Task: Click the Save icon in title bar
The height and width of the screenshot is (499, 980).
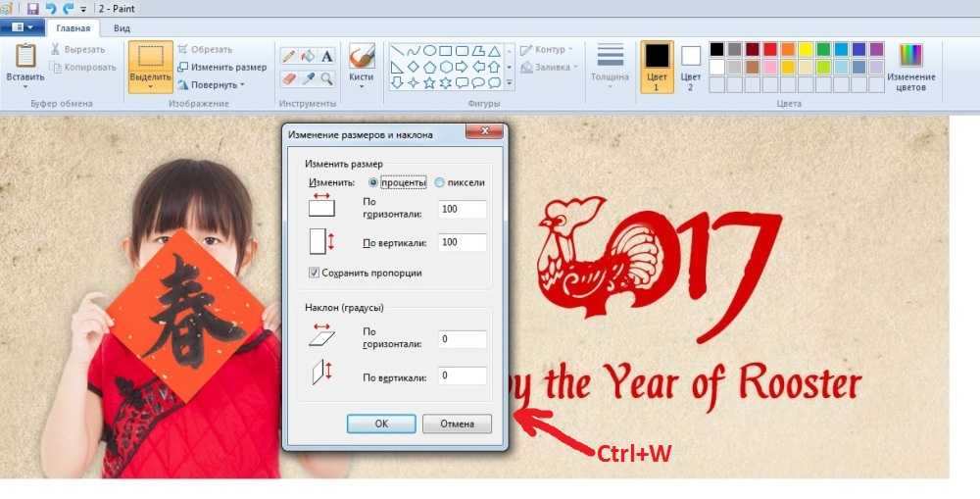Action: pyautogui.click(x=33, y=8)
